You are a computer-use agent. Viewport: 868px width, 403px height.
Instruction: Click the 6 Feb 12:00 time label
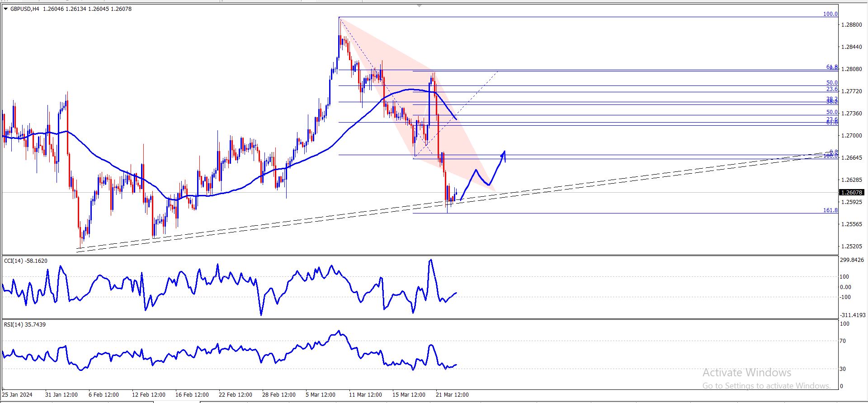104,395
